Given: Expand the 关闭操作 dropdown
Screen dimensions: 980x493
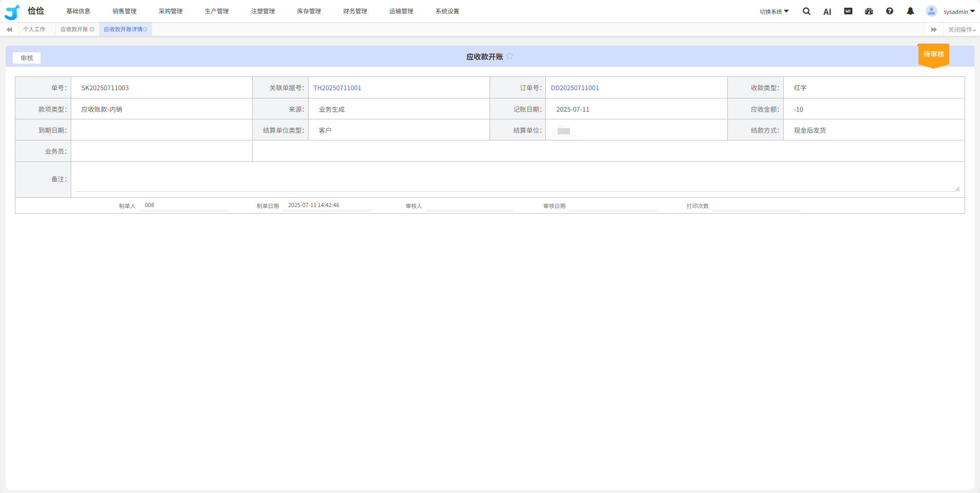Looking at the screenshot, I should click(x=962, y=30).
